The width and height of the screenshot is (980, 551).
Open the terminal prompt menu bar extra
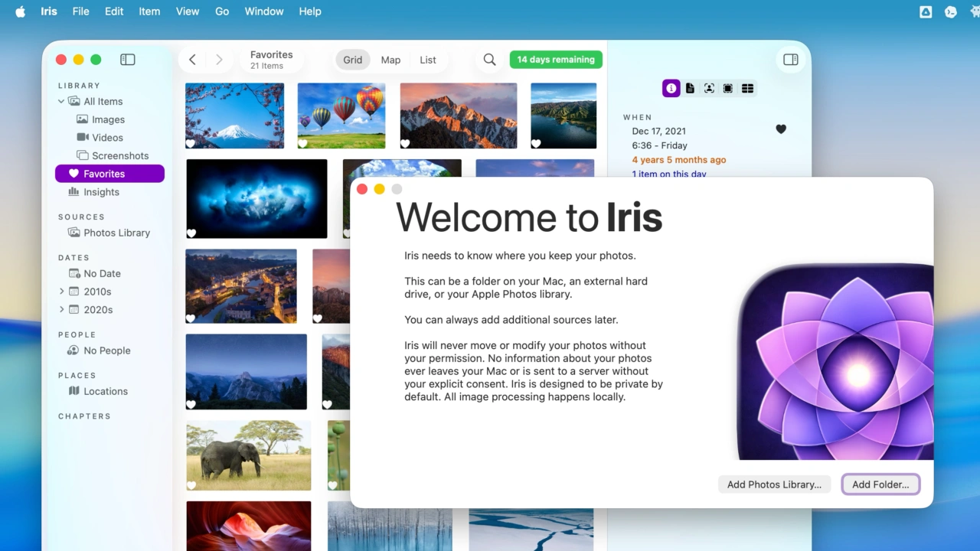(951, 11)
